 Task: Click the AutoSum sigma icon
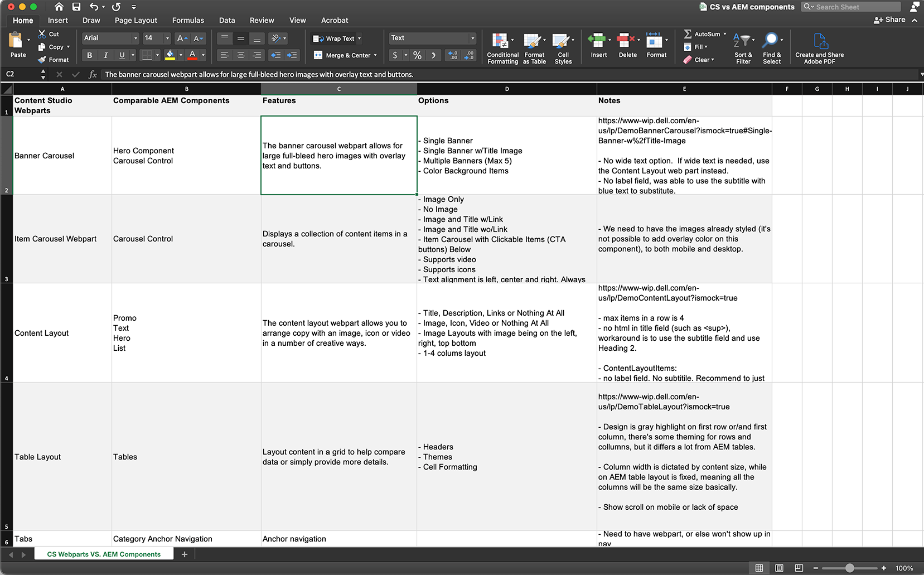point(688,34)
